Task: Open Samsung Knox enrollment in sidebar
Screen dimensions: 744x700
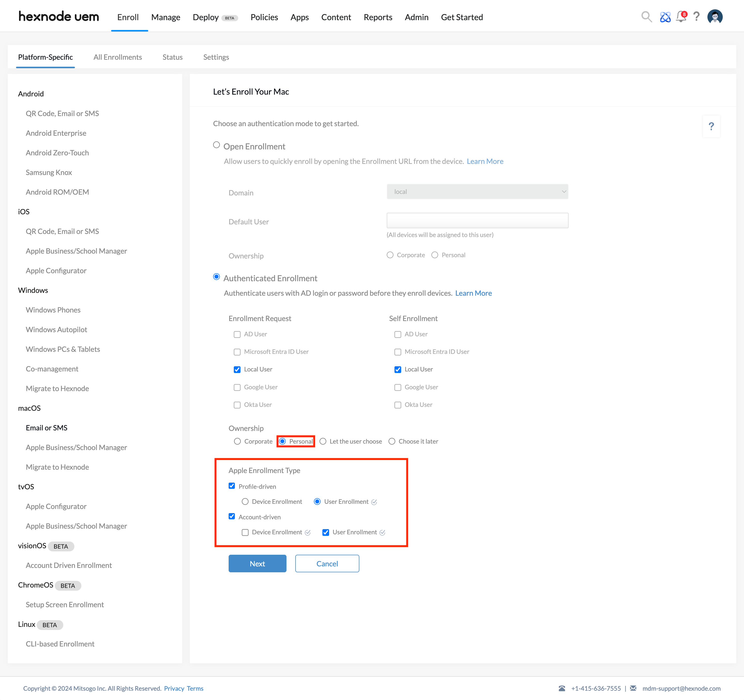Action: [49, 172]
